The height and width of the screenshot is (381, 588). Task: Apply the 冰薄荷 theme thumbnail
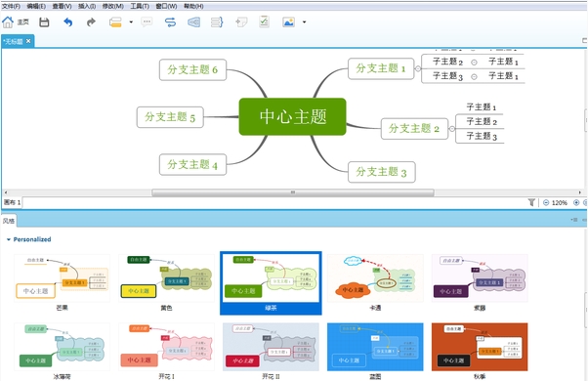tap(62, 347)
